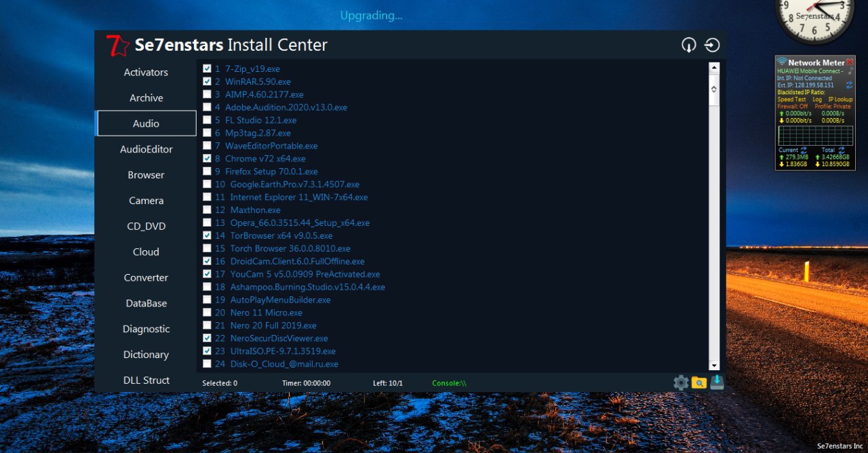
Task: Close the Network Meter gadget
Action: [x=850, y=62]
